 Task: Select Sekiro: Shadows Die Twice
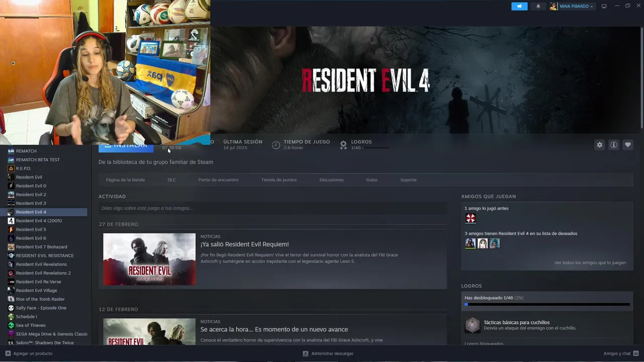click(x=44, y=342)
